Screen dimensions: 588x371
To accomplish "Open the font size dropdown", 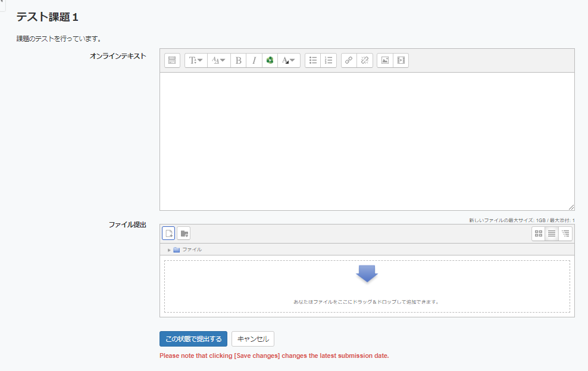I will [219, 60].
